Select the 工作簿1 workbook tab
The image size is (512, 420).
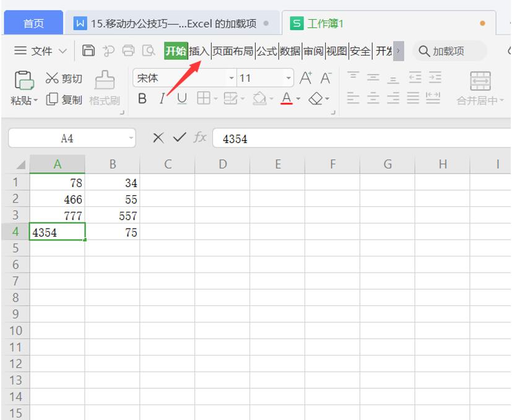[389, 23]
